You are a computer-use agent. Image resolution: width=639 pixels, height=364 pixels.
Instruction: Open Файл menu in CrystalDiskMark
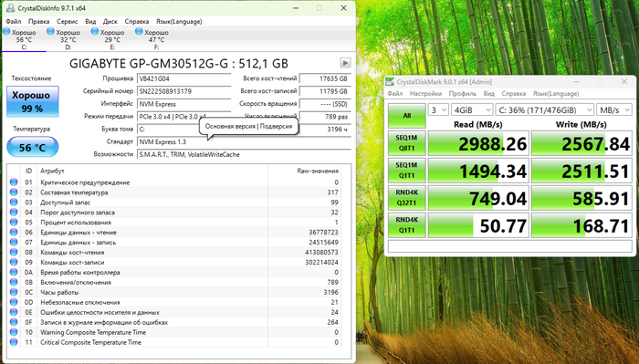tap(395, 93)
